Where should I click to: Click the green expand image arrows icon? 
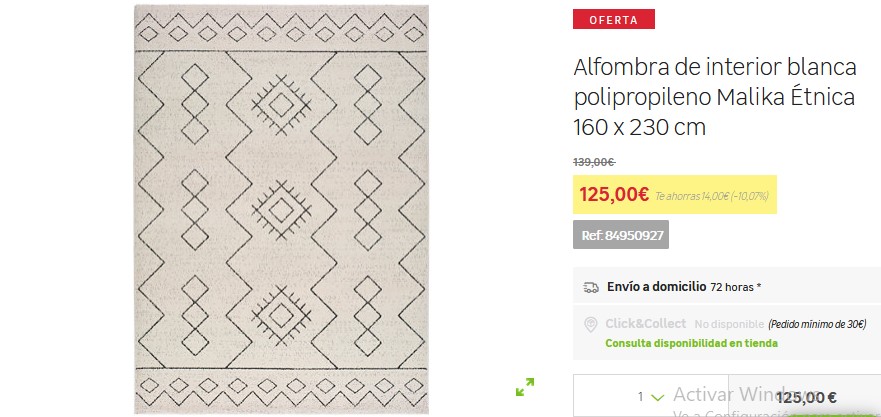[x=525, y=386]
